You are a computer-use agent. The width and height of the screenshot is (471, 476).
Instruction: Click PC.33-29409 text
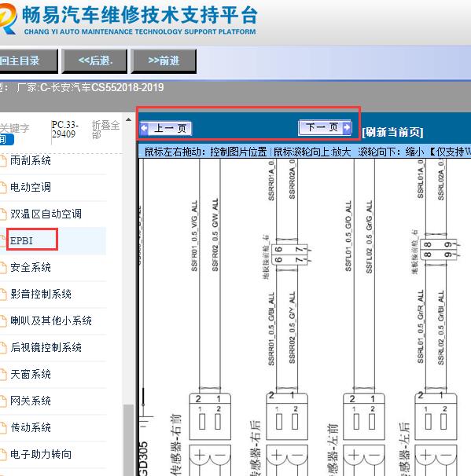64,130
